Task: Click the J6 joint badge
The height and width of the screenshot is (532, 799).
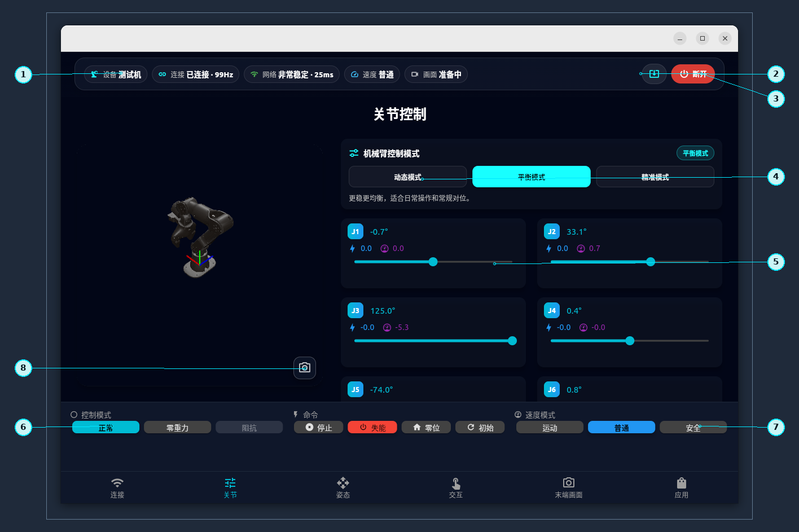Action: point(552,389)
